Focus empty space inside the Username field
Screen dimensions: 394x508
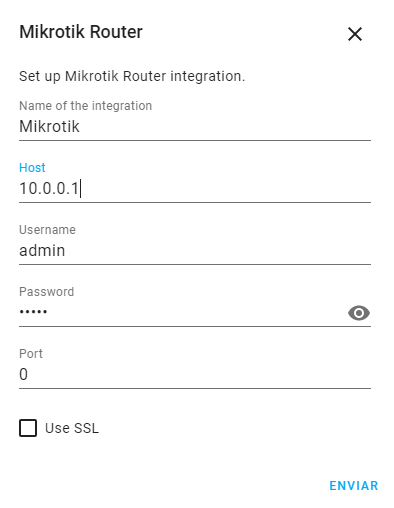pos(217,250)
